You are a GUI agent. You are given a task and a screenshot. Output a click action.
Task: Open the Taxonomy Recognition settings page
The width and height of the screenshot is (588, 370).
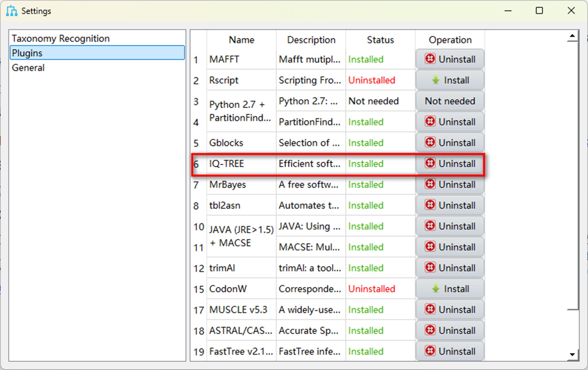(97, 38)
